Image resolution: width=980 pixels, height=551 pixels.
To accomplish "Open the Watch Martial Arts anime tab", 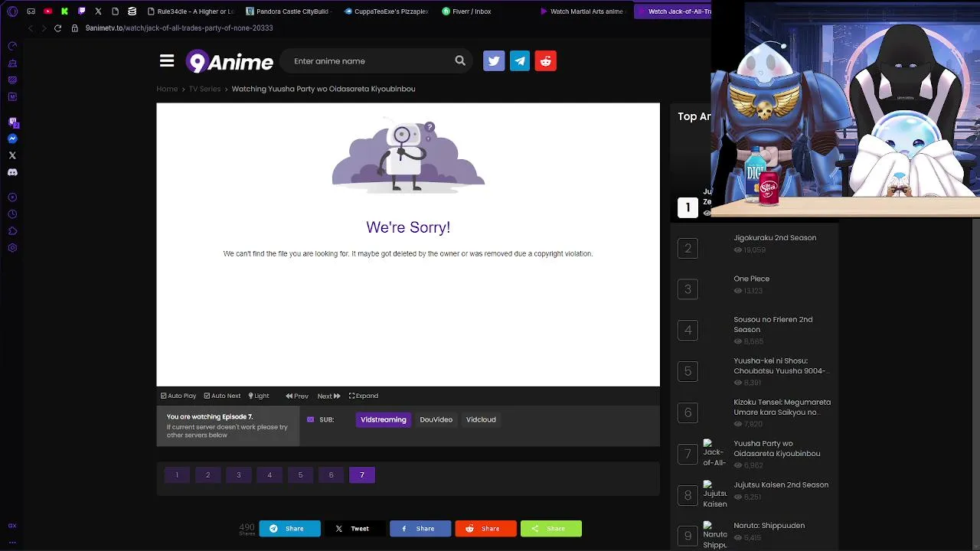I will (x=582, y=11).
